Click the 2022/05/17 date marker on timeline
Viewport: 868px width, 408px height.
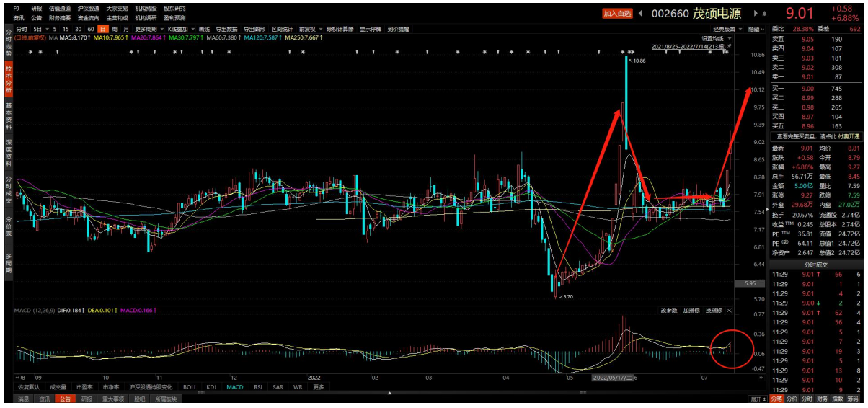point(610,377)
